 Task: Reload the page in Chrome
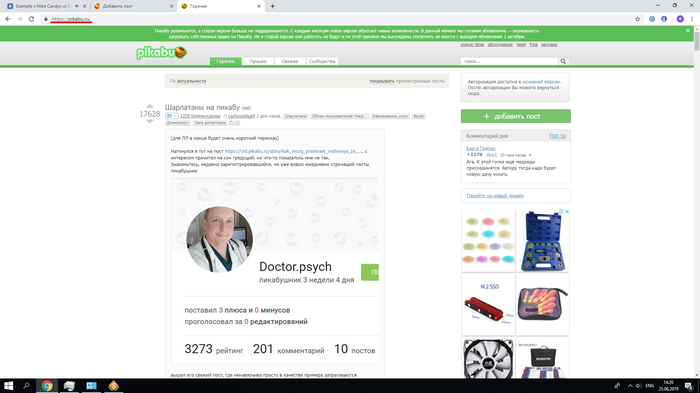tap(31, 19)
